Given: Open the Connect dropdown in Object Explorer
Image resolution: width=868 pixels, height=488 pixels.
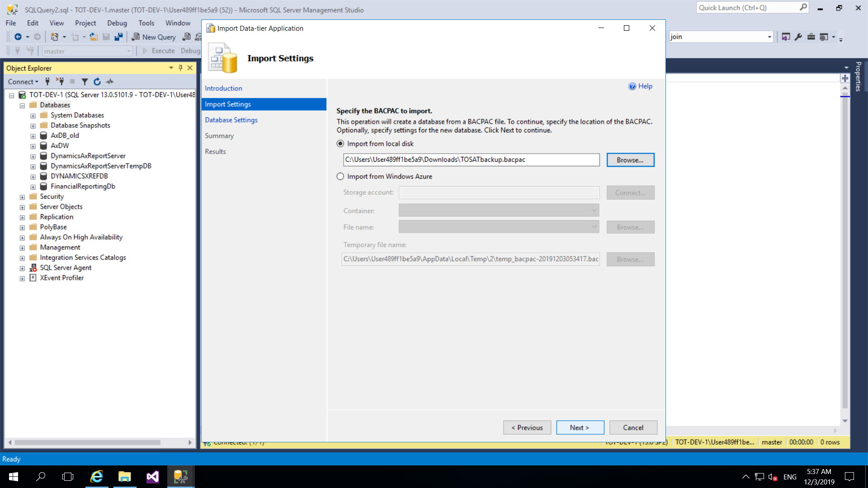Looking at the screenshot, I should [23, 82].
